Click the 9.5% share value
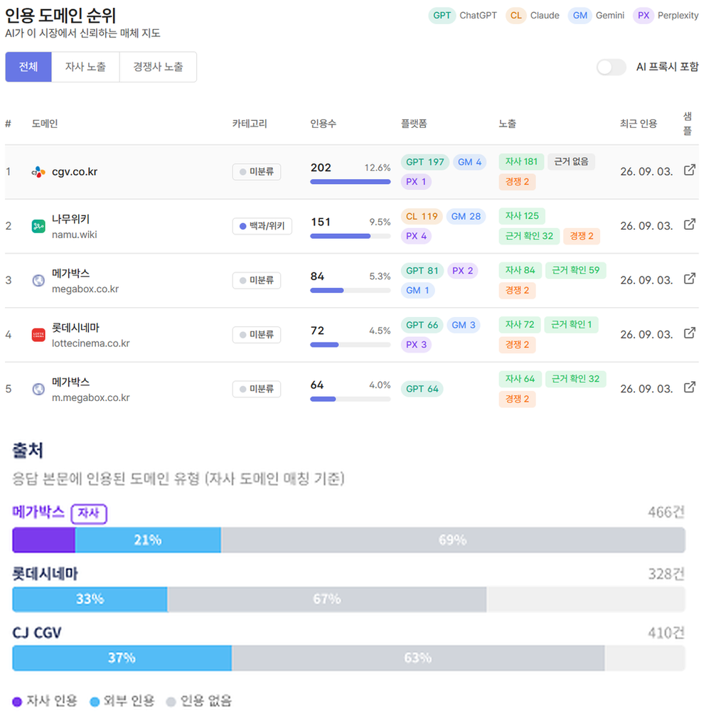 pyautogui.click(x=380, y=222)
